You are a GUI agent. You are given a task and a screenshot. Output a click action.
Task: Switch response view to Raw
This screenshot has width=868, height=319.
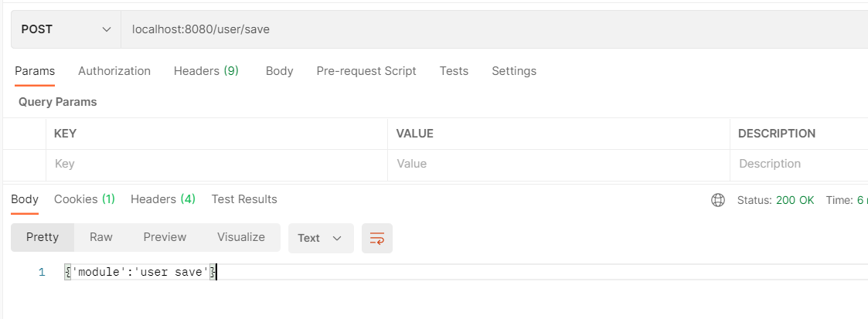(x=101, y=237)
